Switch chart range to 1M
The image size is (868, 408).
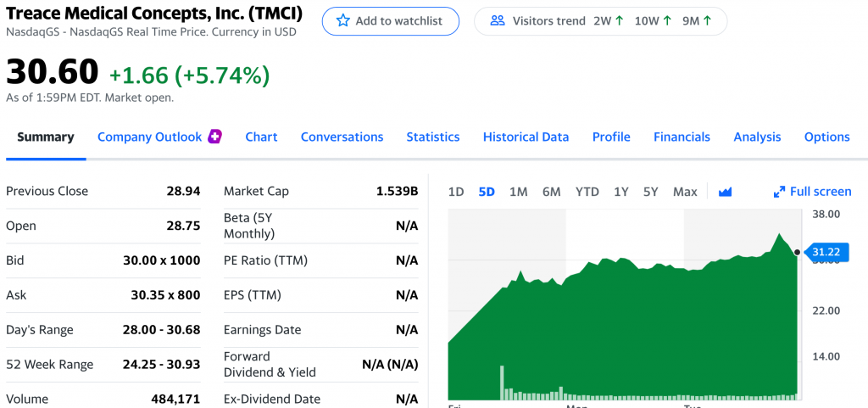[x=518, y=192]
